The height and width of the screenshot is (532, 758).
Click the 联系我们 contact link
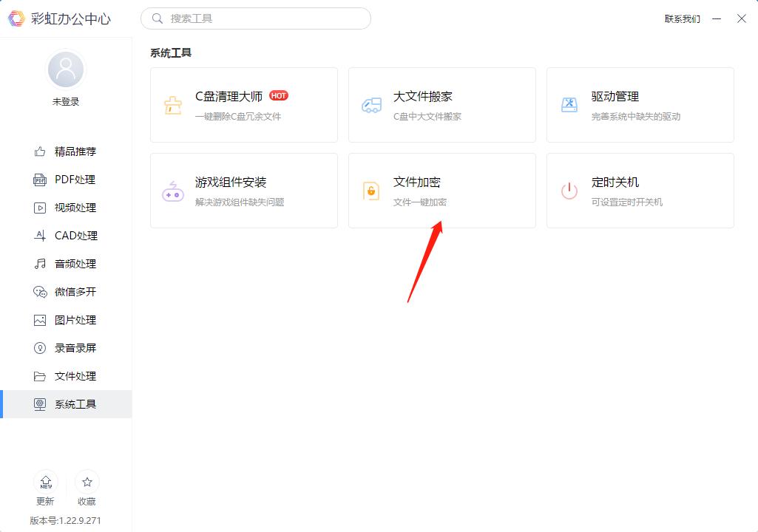tap(682, 18)
